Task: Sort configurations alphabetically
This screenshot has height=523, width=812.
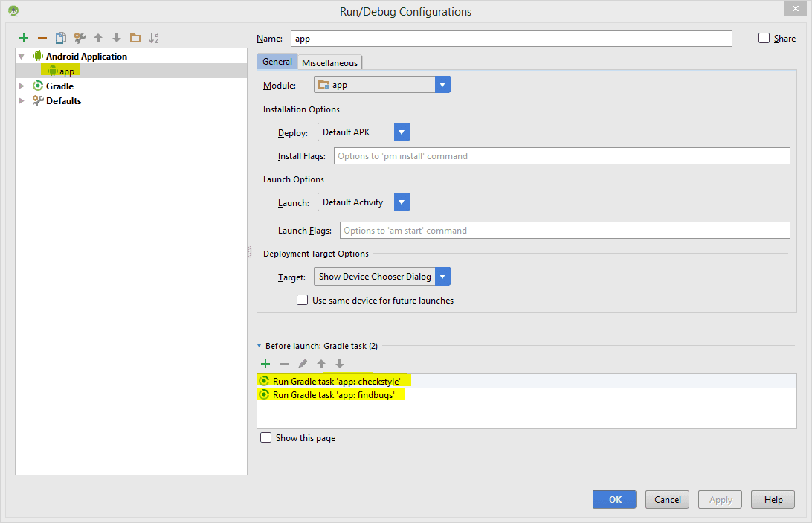Action: coord(154,38)
